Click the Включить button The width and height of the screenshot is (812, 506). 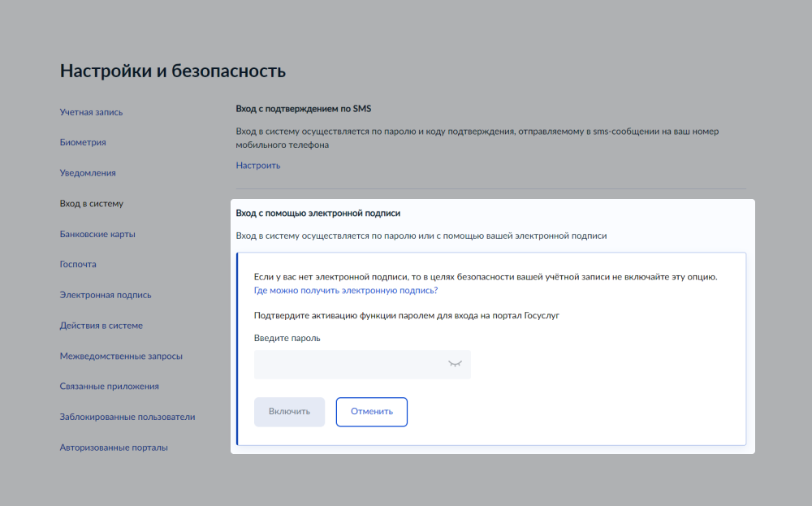(289, 412)
